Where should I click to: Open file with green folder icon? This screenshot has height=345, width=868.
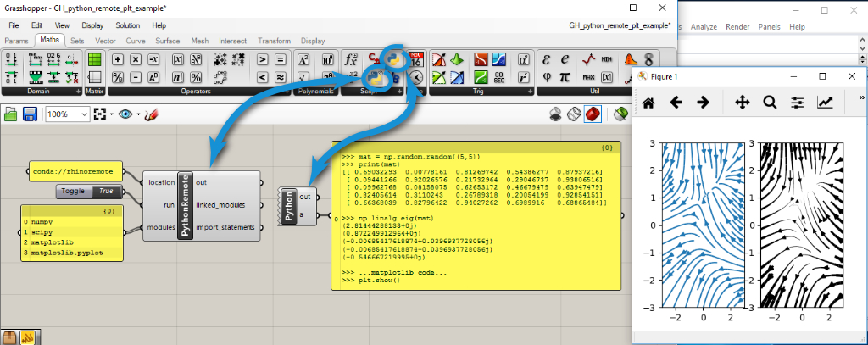[x=11, y=114]
